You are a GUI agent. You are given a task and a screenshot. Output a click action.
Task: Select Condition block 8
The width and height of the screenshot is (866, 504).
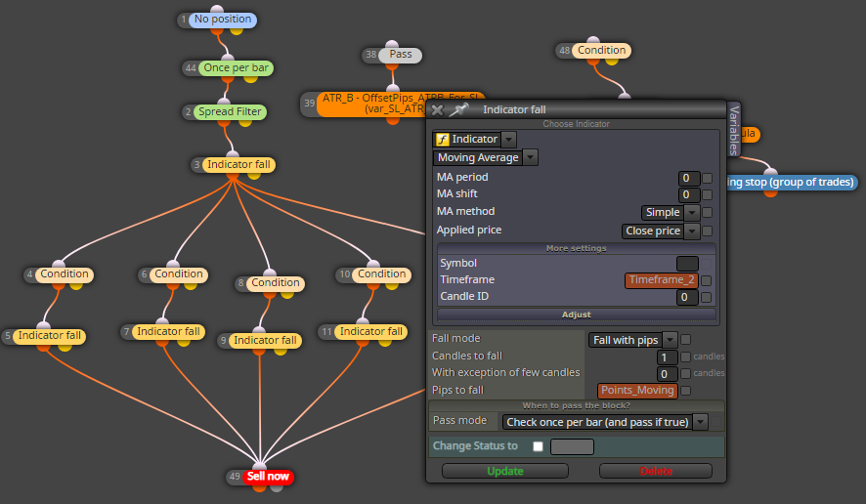point(275,283)
